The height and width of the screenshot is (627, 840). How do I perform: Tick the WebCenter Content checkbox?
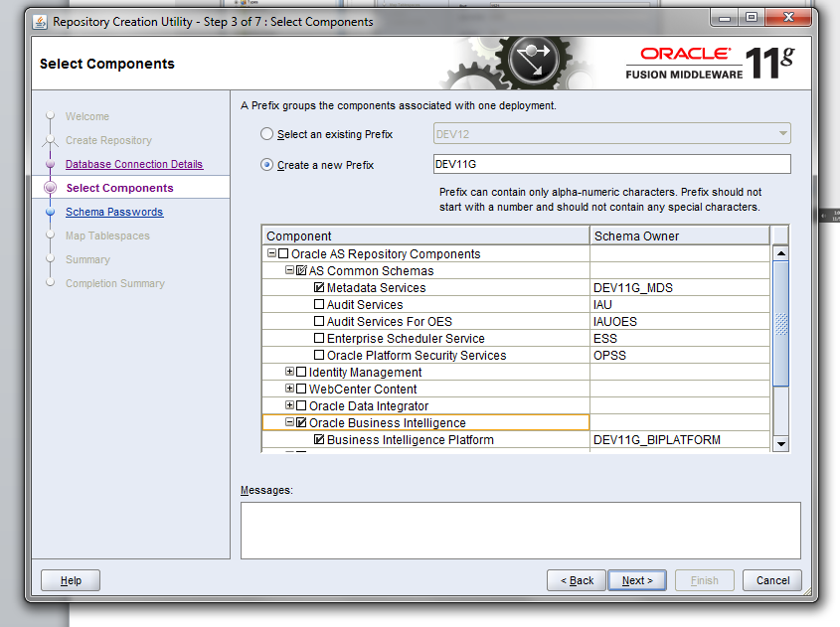pos(301,389)
